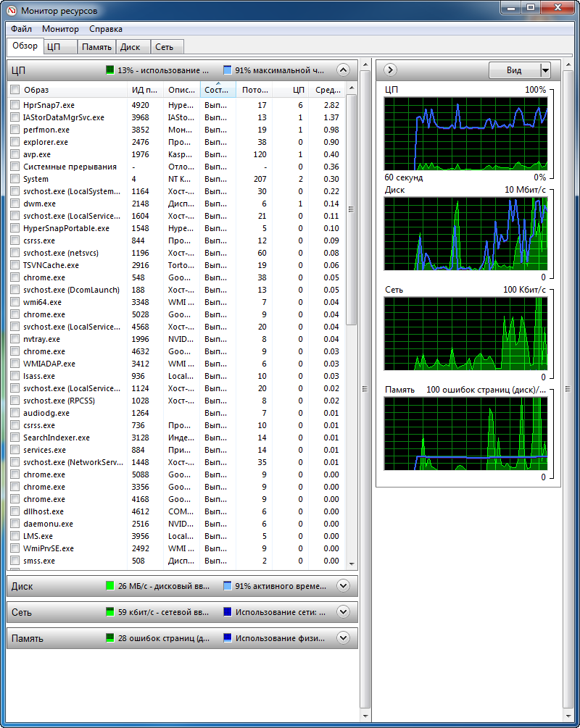580x728 pixels.
Task: Sort by the Образ column header
Action: coord(36,90)
